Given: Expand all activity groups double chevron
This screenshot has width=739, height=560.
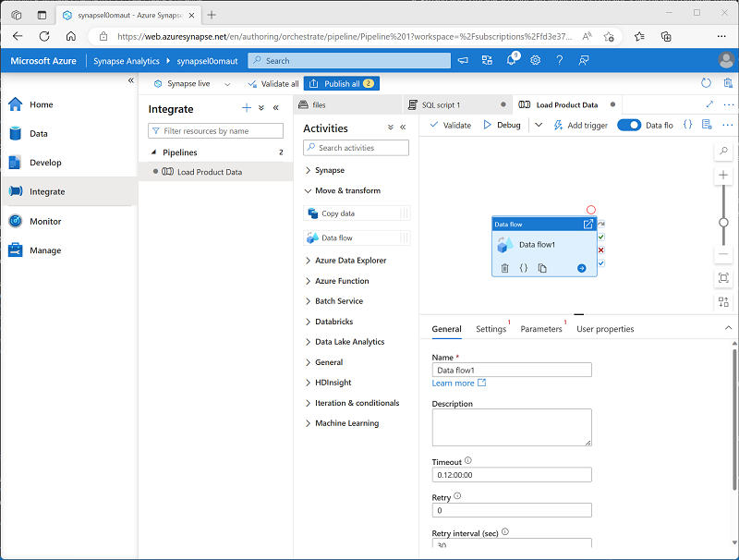Looking at the screenshot, I should [x=390, y=128].
